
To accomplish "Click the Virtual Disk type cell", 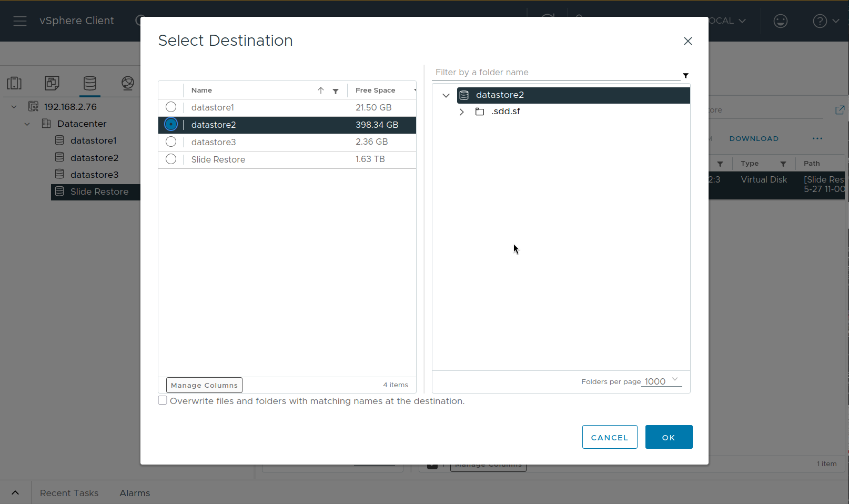I will 764,180.
